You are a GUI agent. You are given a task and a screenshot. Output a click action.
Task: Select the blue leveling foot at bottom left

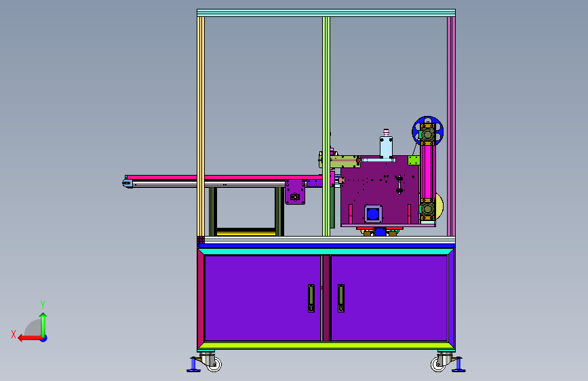(x=194, y=365)
